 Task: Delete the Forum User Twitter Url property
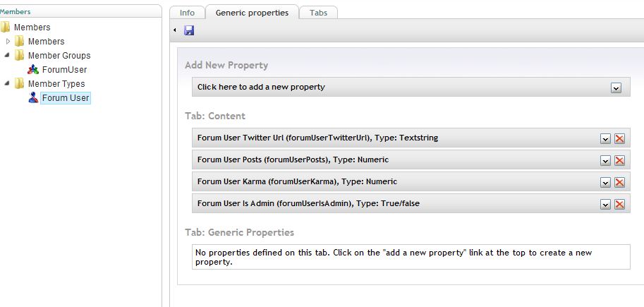click(x=619, y=139)
